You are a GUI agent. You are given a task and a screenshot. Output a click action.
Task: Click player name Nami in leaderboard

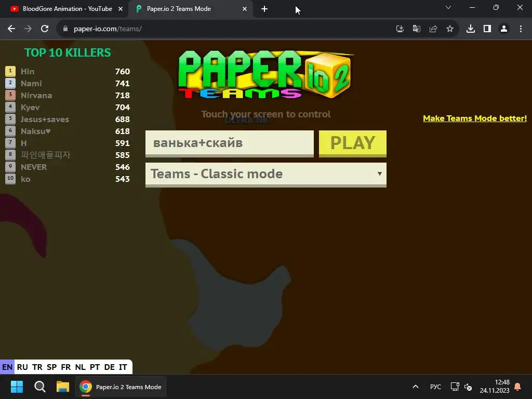(31, 84)
